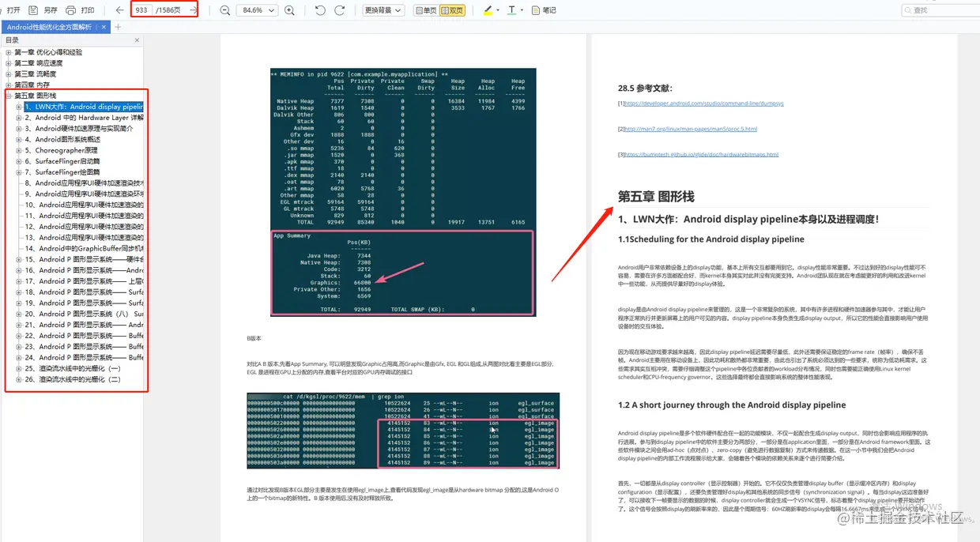Expand 第一章 优化心得和经验
Screen dimensions: 980x542
9,52
